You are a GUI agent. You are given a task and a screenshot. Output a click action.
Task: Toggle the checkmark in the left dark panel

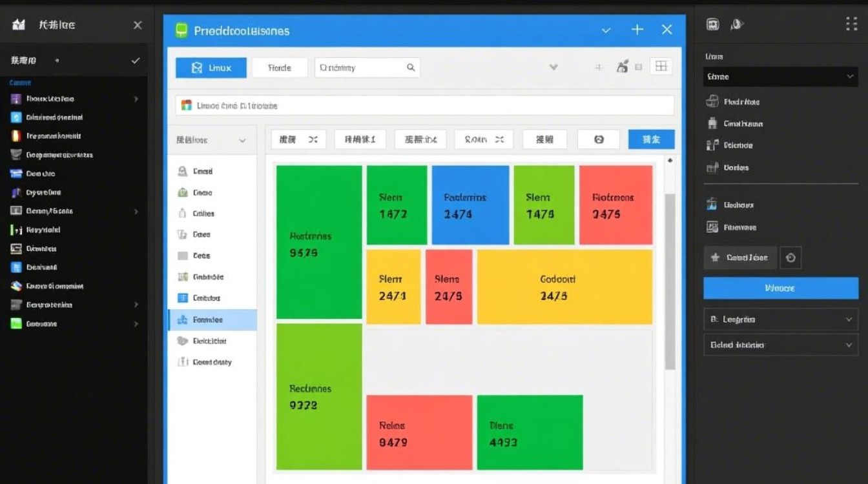click(136, 61)
